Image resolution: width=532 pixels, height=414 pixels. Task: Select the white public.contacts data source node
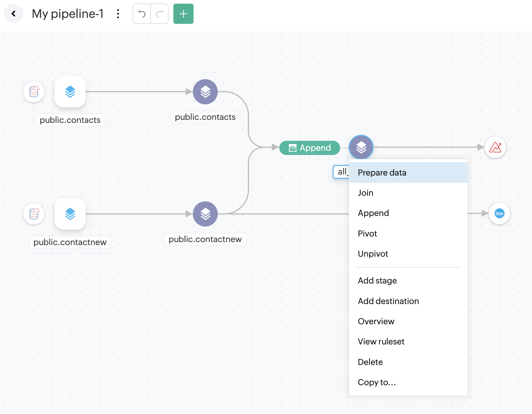click(x=70, y=92)
